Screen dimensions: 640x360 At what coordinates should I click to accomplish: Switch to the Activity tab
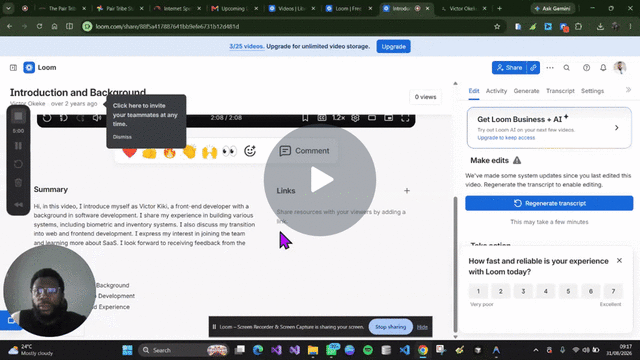(496, 91)
